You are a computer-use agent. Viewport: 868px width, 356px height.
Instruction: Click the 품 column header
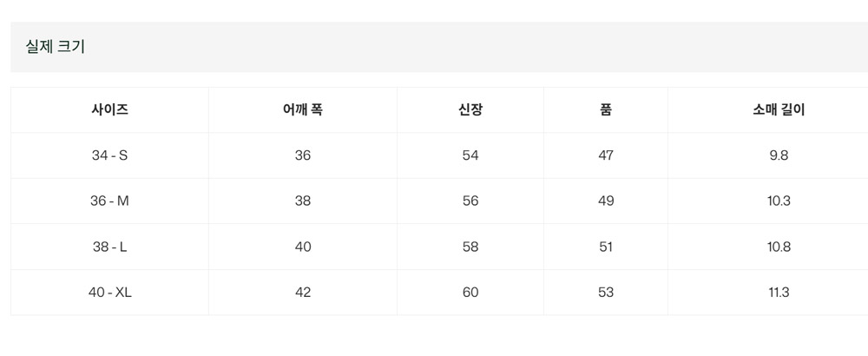[x=606, y=109]
